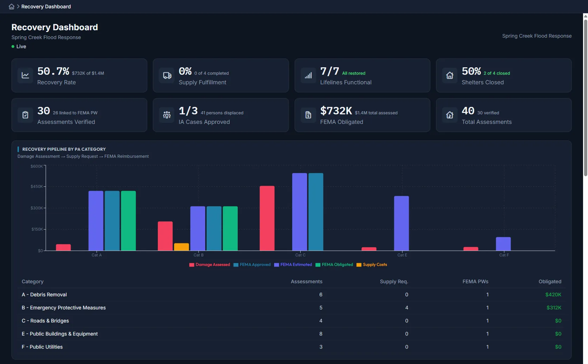Screen dimensions: 588x364
Task: Click the $600K y-axis label
Action: coord(37,166)
